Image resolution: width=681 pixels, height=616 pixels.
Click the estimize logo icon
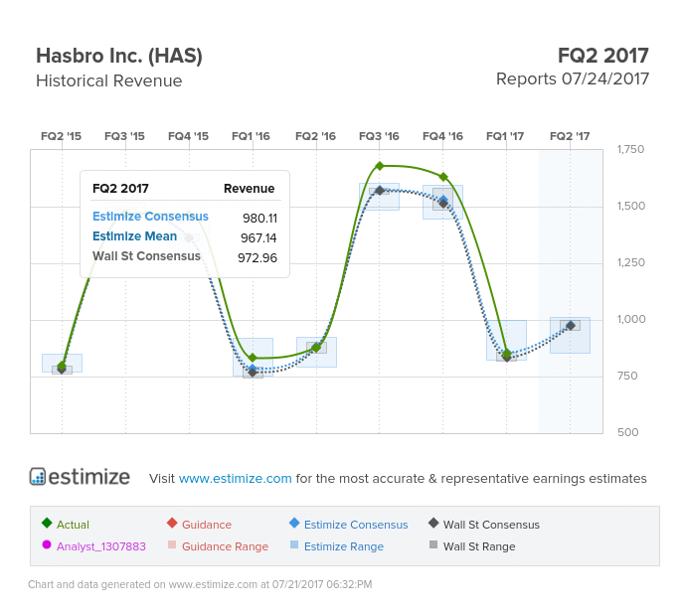(38, 476)
